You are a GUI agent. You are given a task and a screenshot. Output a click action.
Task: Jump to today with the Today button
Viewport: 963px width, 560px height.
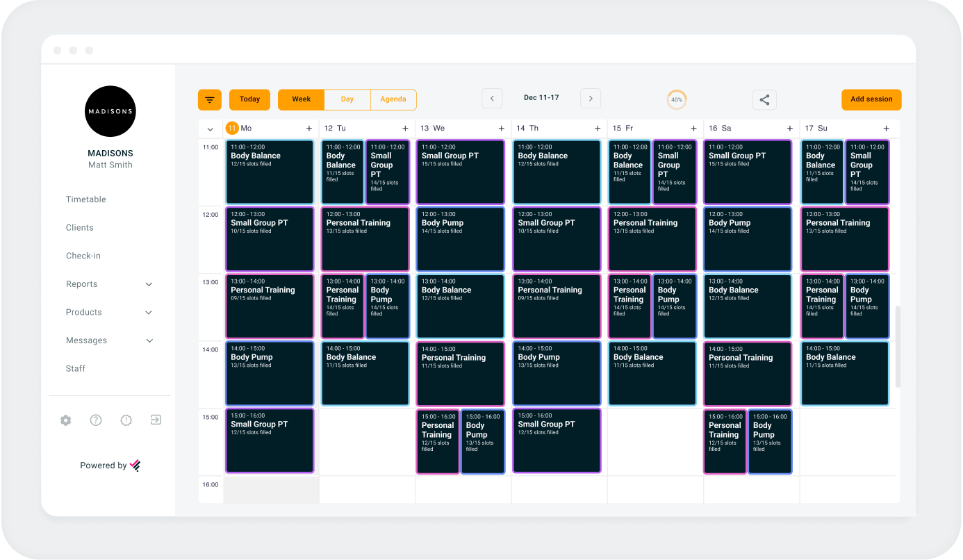click(x=249, y=99)
